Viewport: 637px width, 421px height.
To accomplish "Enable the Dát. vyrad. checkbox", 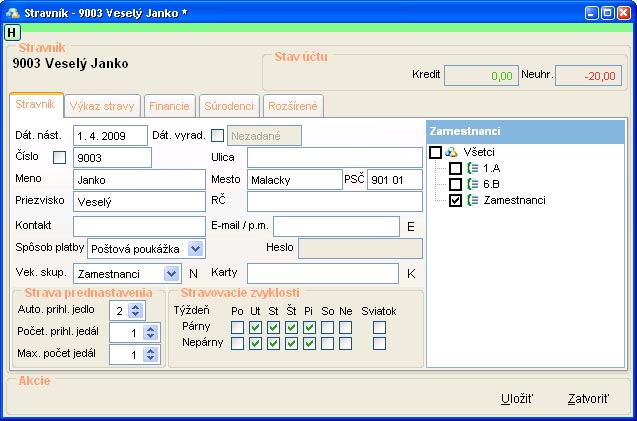I will [x=217, y=136].
